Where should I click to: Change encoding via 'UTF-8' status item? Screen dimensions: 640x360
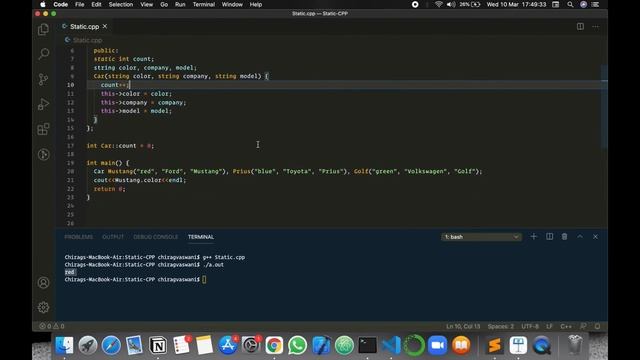tap(530, 326)
